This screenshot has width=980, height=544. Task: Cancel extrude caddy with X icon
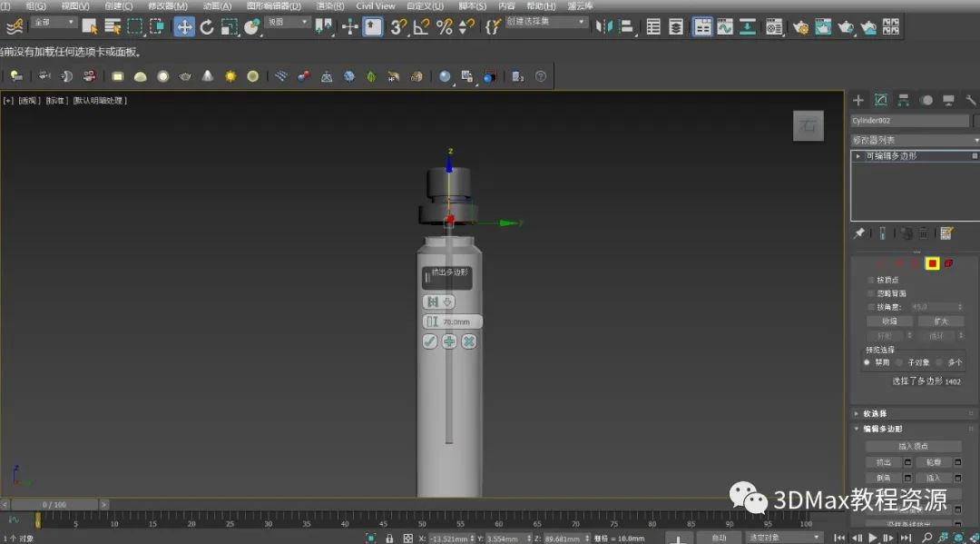[469, 341]
